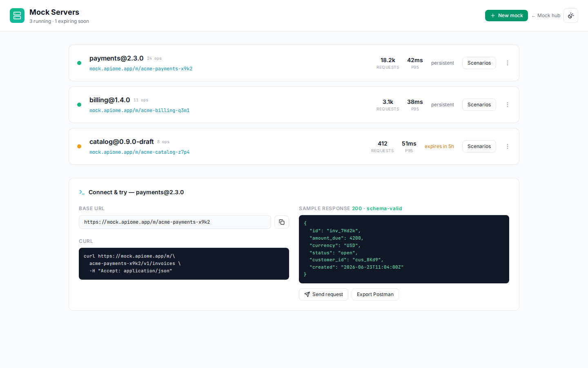
Task: Click the 'Connect & try — payments@2.3.0' heading
Action: tap(136, 192)
